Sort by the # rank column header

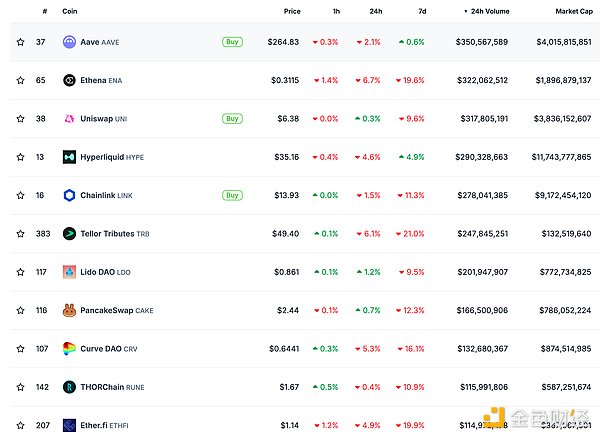[44, 11]
